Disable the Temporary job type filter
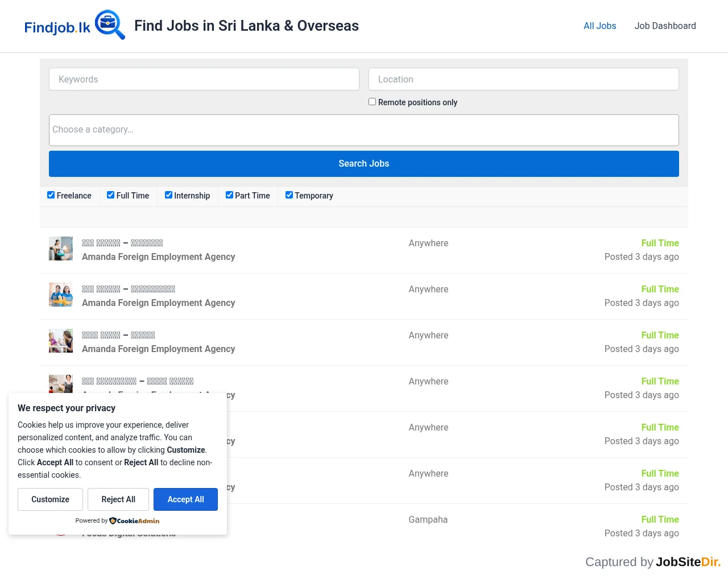Viewport: 728px width, 579px height. [x=289, y=195]
